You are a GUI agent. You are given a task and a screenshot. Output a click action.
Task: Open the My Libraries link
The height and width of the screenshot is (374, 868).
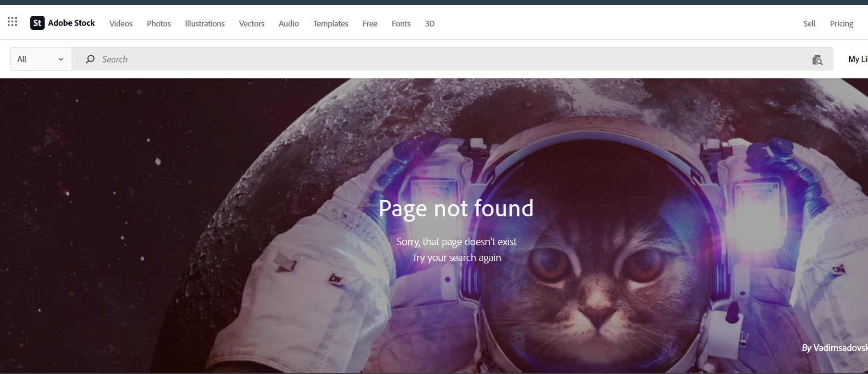pos(858,59)
